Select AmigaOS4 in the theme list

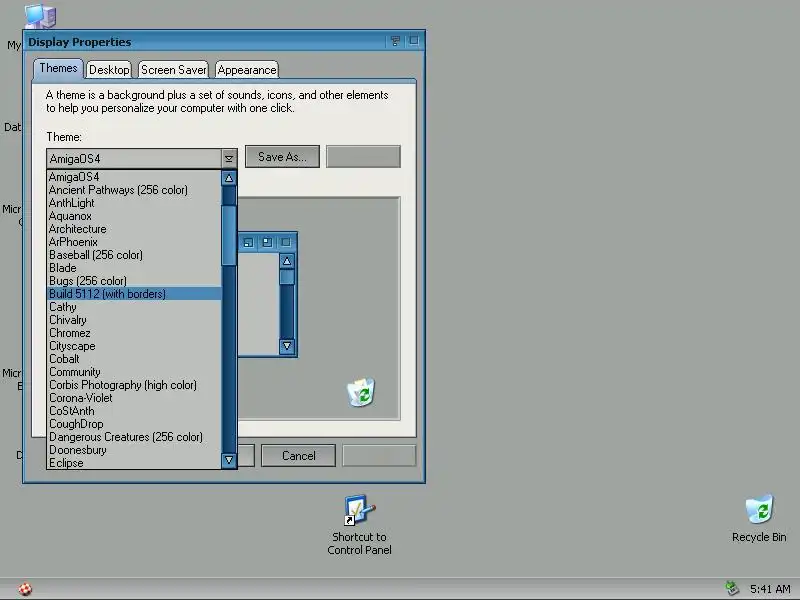click(x=134, y=177)
